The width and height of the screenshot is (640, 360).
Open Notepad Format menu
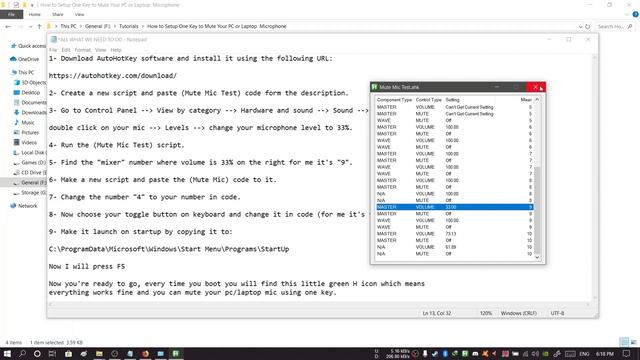[x=82, y=50]
